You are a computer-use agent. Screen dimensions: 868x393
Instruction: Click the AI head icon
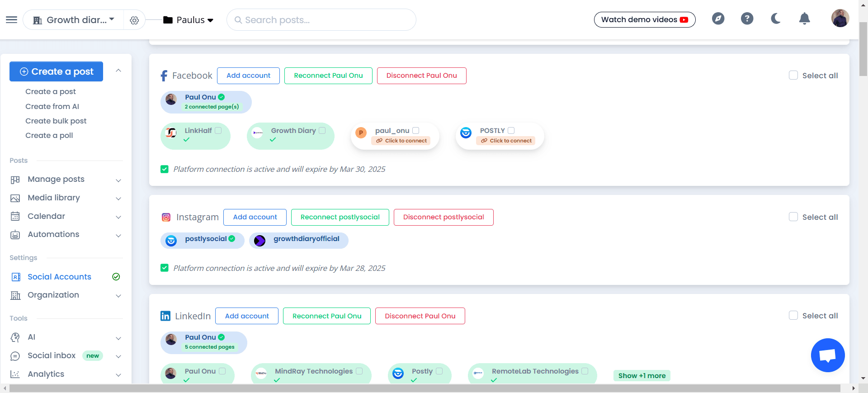coord(15,337)
